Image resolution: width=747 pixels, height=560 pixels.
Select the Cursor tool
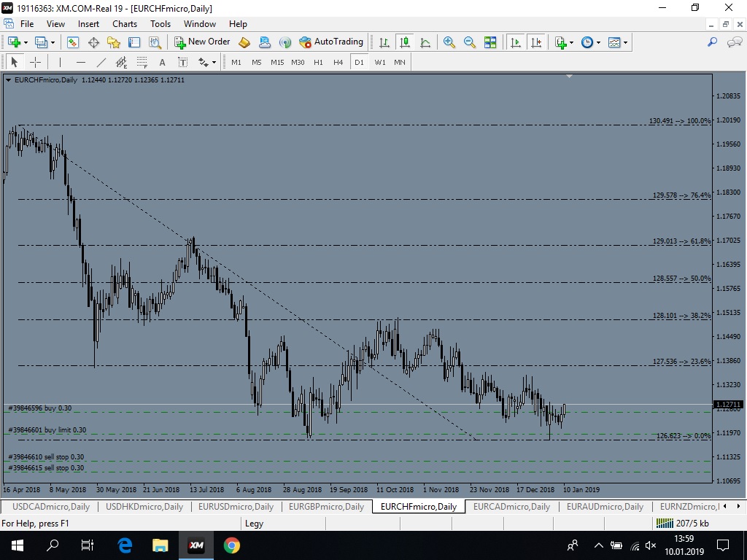coord(15,62)
